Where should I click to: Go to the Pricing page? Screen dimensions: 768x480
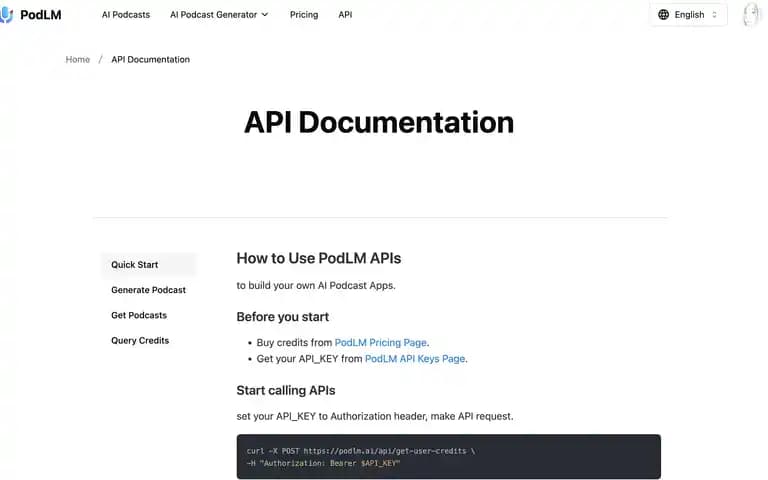pyautogui.click(x=304, y=15)
